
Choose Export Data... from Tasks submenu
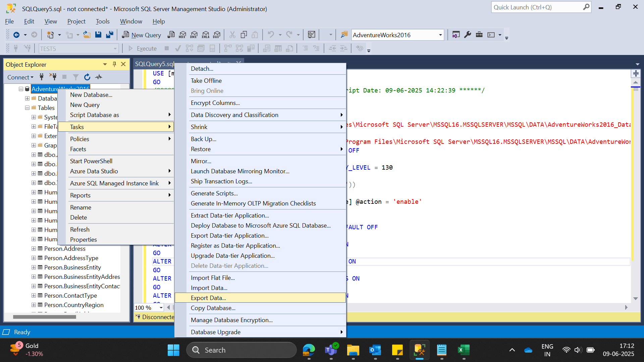[x=208, y=298]
